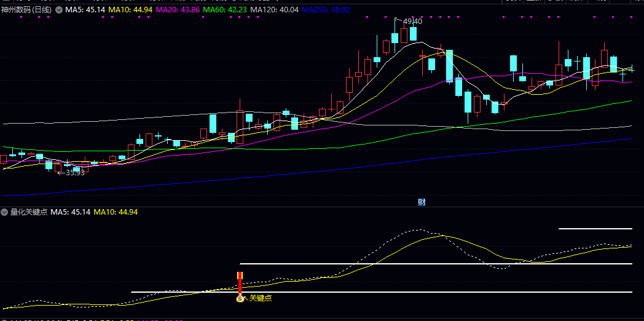
Task: Click the MA5: 45.14 label in main chart
Action: click(86, 9)
